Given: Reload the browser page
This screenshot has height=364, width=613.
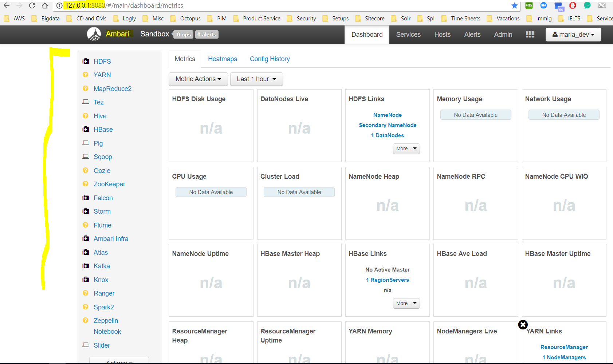Looking at the screenshot, I should pyautogui.click(x=32, y=5).
